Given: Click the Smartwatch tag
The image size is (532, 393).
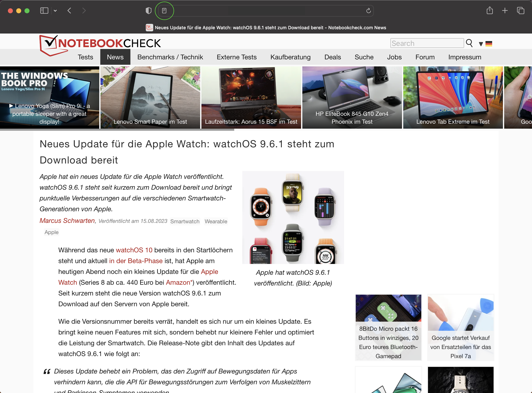Looking at the screenshot, I should 185,221.
